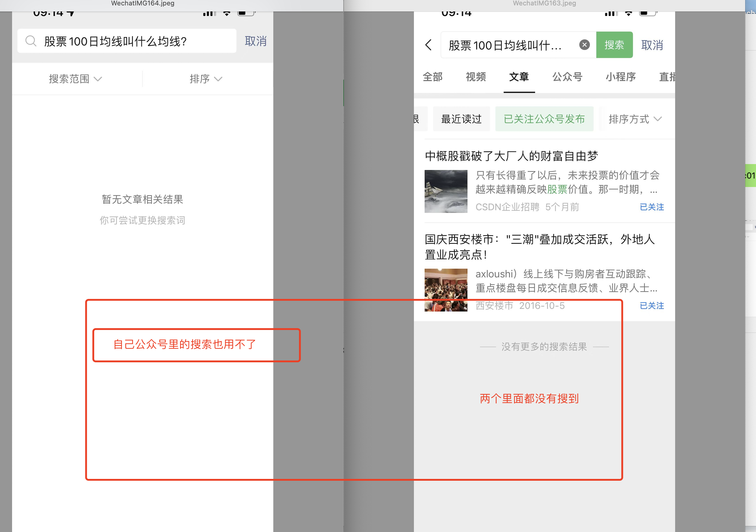Click the back arrow in right screenshot
Screen dimensions: 756x532
tap(428, 45)
